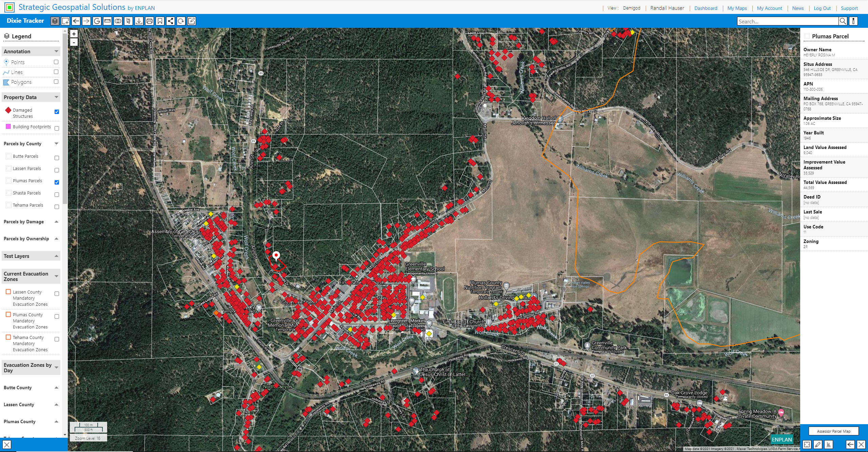Zoom out with the minus button

[74, 42]
